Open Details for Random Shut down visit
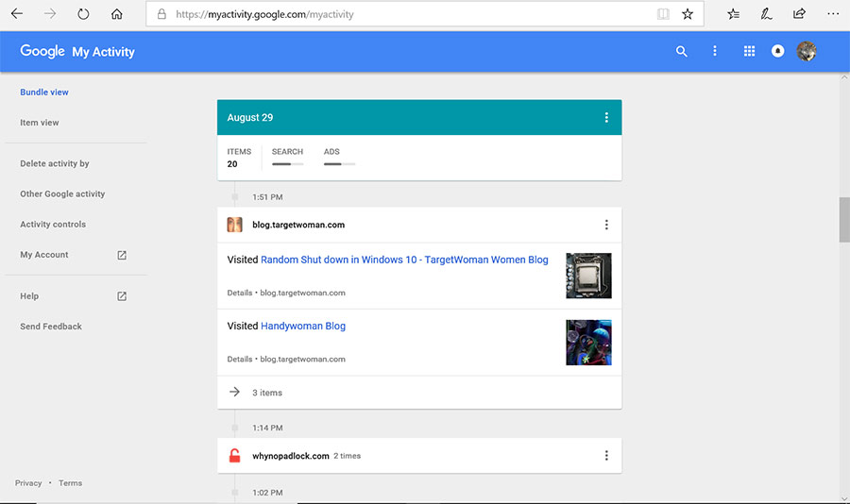 240,293
